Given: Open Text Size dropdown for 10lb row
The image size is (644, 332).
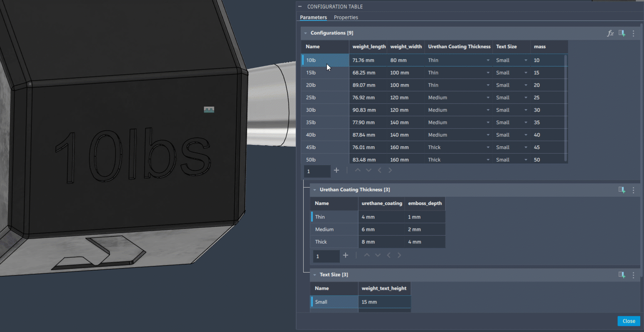Looking at the screenshot, I should click(x=526, y=61).
